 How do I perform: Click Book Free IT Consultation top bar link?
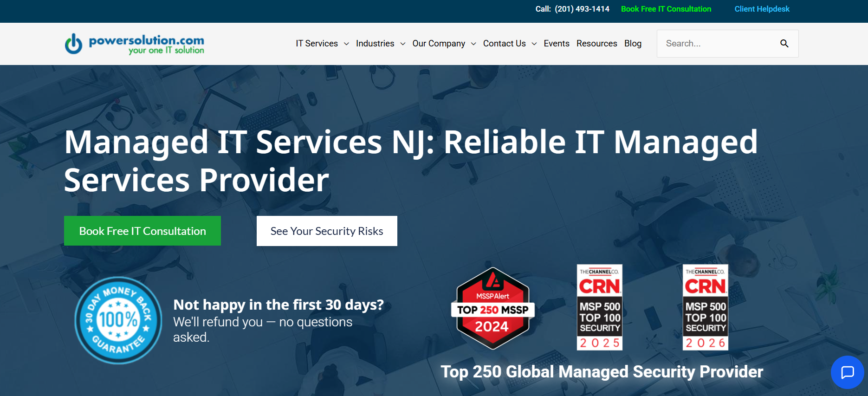click(x=666, y=9)
